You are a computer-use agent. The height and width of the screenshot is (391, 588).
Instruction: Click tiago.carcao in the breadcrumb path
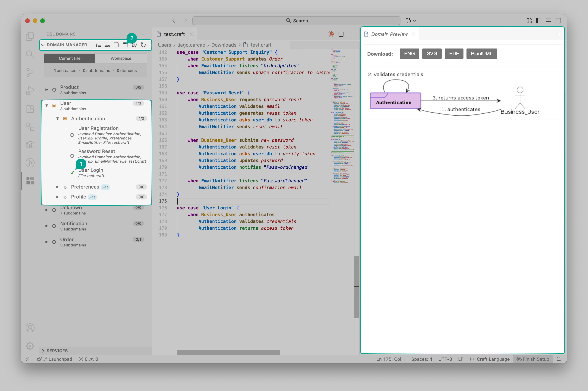191,45
